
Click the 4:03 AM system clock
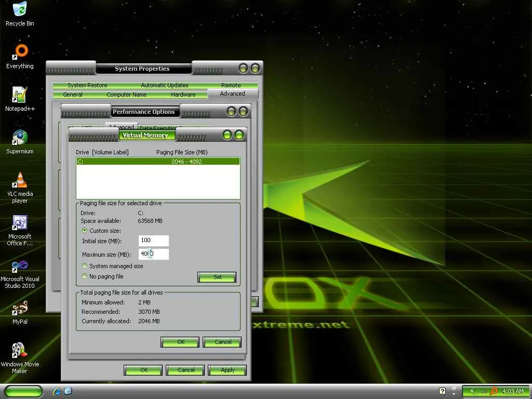point(513,391)
